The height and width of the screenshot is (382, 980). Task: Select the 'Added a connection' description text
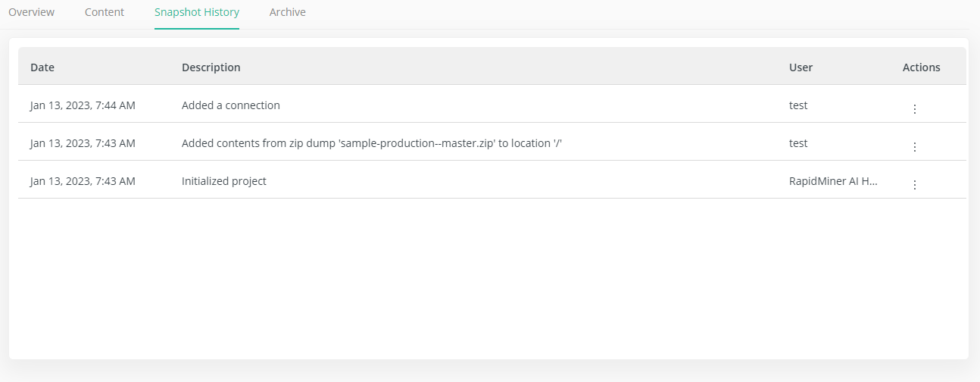[x=231, y=105]
